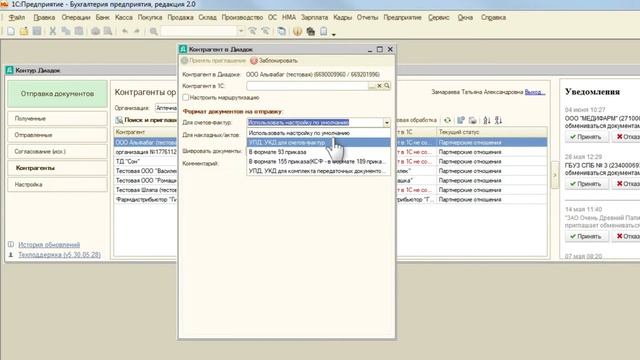Open the Полученные section
This screenshot has width=640, height=360.
click(x=57, y=118)
